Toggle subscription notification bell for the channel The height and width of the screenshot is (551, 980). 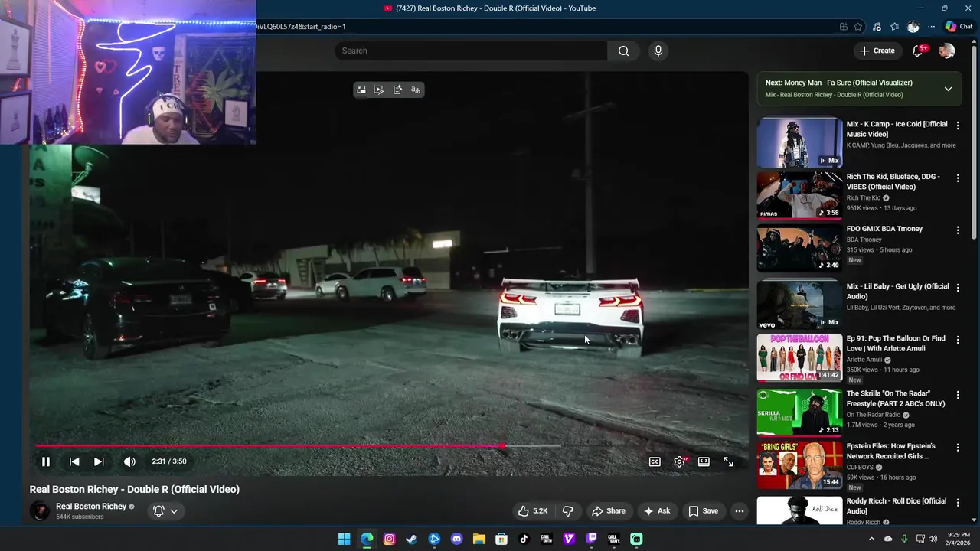[x=165, y=511]
